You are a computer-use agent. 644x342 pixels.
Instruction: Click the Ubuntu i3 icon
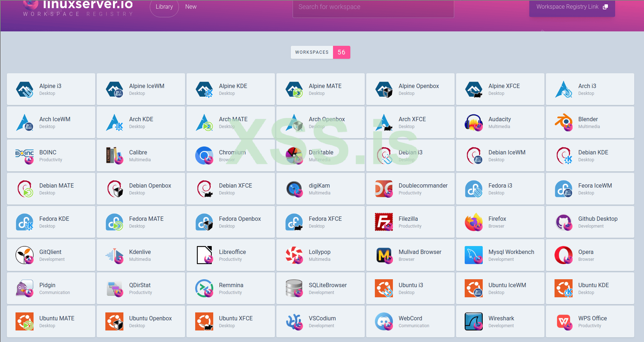(384, 289)
